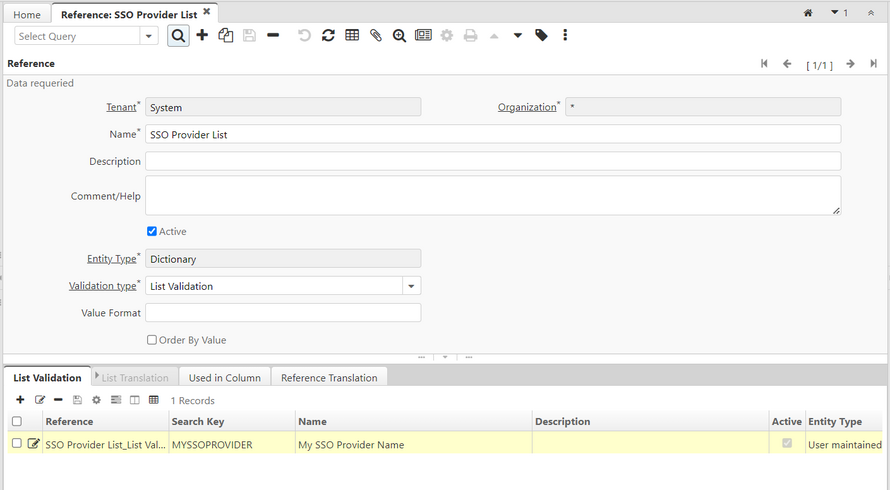The height and width of the screenshot is (490, 890).
Task: Click the Find Record magnifier icon
Action: pos(178,36)
